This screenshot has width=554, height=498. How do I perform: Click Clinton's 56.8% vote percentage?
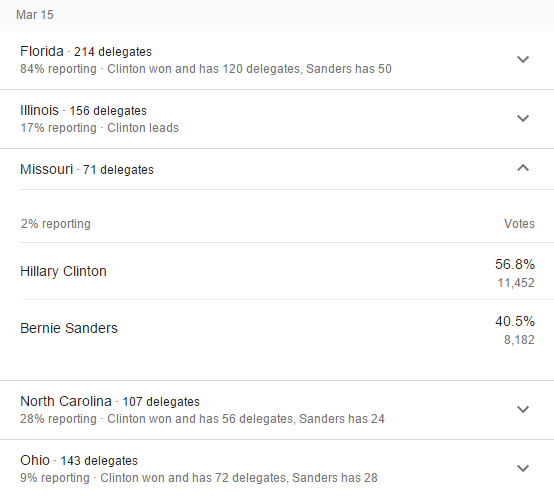tap(515, 264)
